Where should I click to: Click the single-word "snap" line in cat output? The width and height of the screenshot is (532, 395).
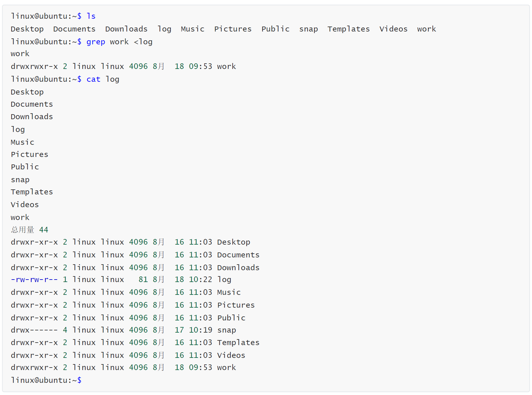pos(20,180)
